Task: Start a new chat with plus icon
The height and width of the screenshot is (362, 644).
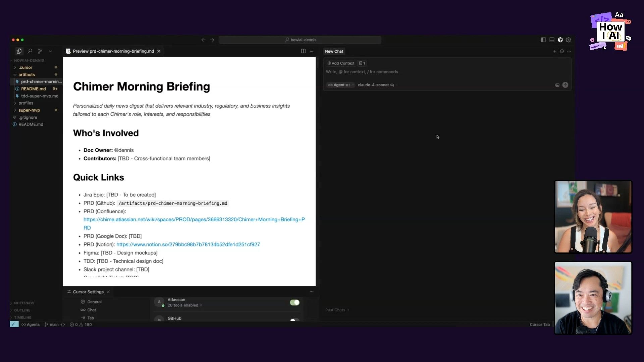Action: click(x=555, y=51)
